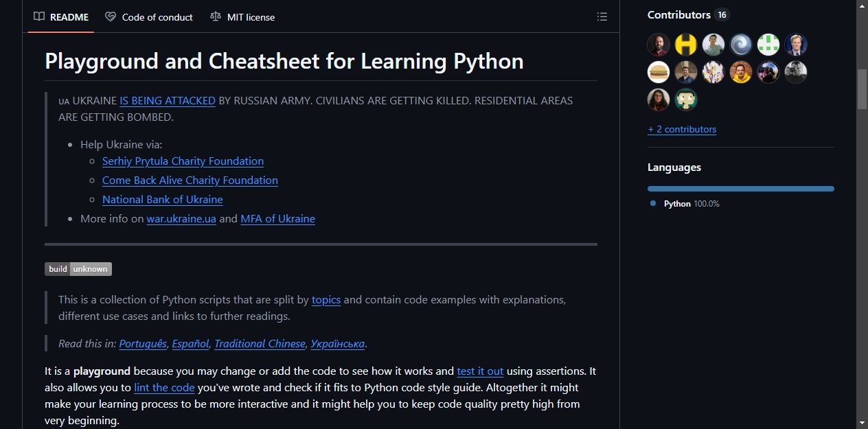
Task: Click the scrollbar up arrow
Action: [862, 5]
